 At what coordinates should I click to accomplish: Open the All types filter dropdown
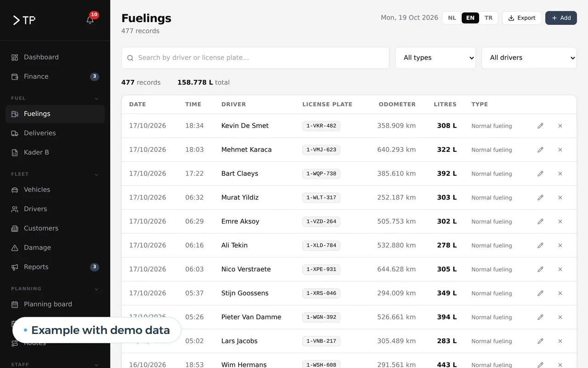tap(435, 58)
